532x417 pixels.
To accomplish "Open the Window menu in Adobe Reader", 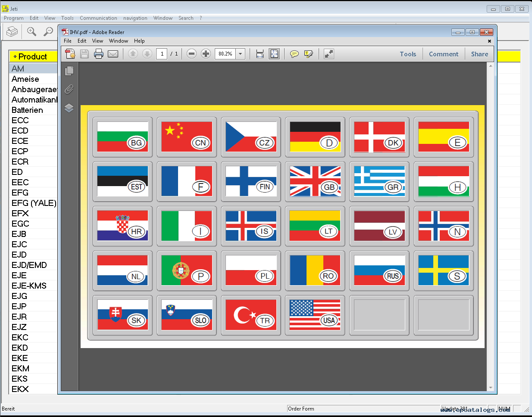I will [119, 41].
